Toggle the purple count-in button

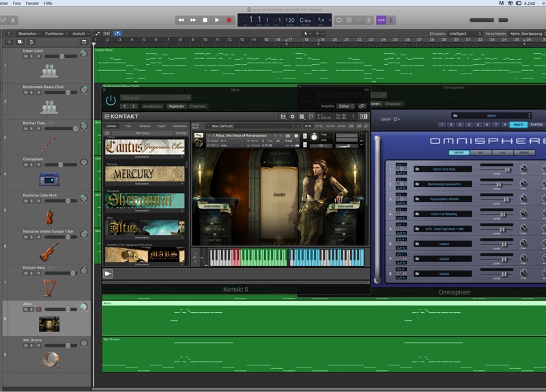point(382,20)
